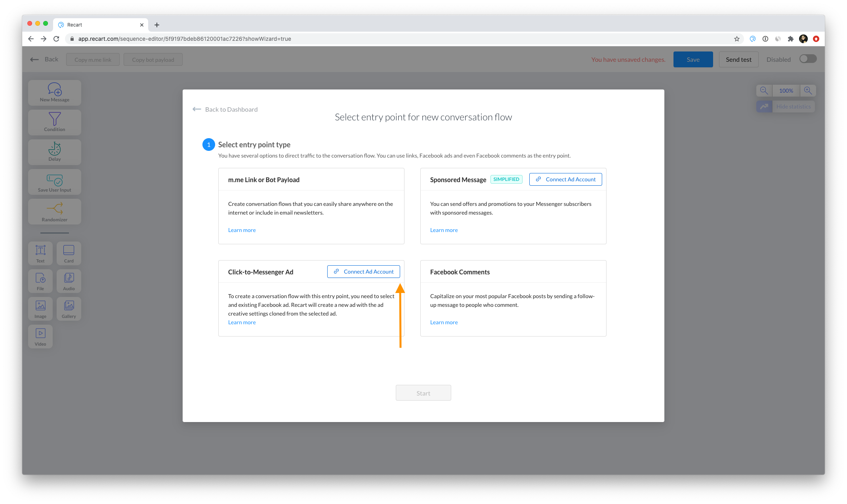Image resolution: width=847 pixels, height=504 pixels.
Task: Connect Ad Account for Click-to-Messenger Ad
Action: click(363, 272)
